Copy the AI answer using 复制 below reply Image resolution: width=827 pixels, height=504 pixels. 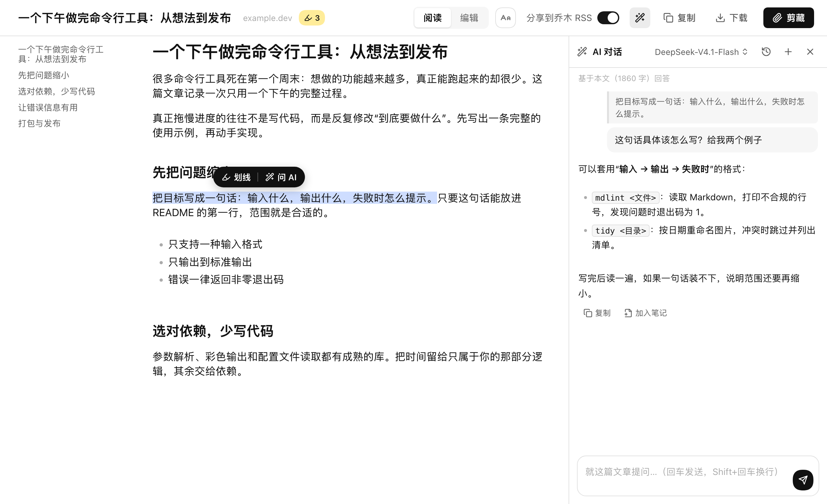[597, 313]
